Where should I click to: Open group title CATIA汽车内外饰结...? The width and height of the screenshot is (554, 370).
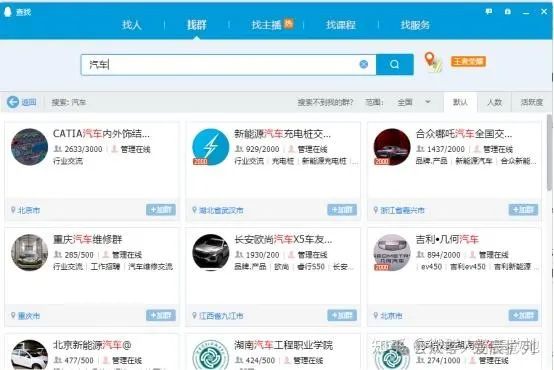coord(101,134)
